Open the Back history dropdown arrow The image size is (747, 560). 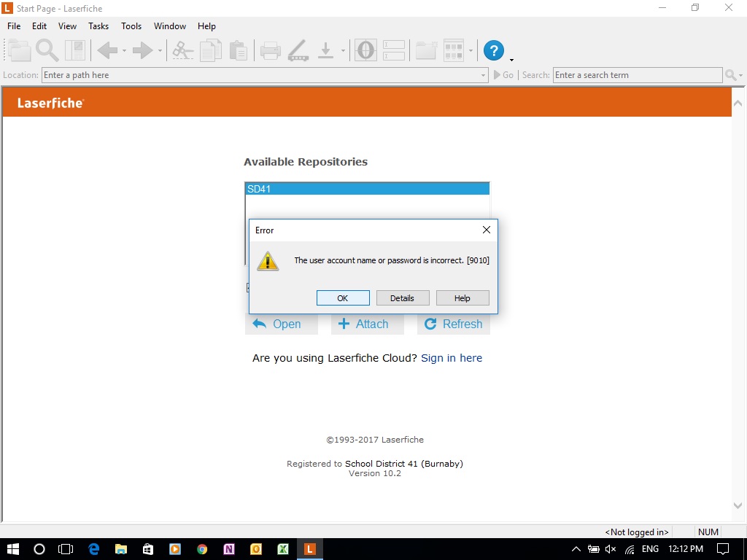coord(124,51)
